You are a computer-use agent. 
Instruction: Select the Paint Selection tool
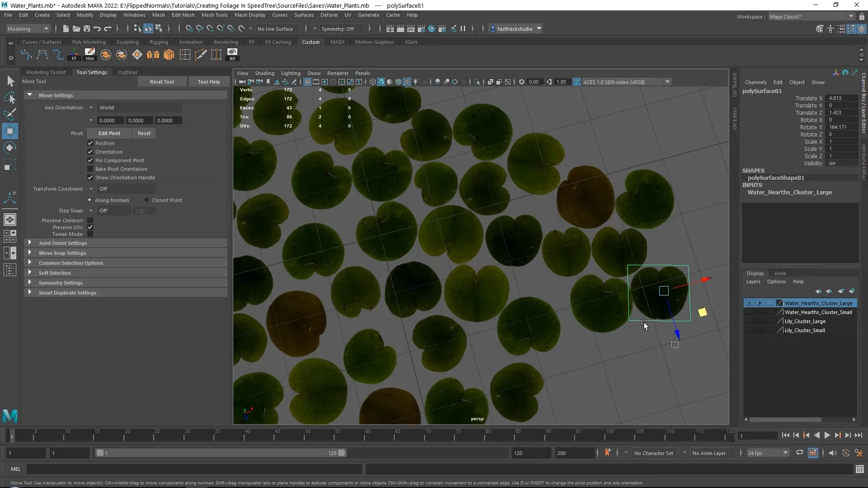pyautogui.click(x=10, y=114)
